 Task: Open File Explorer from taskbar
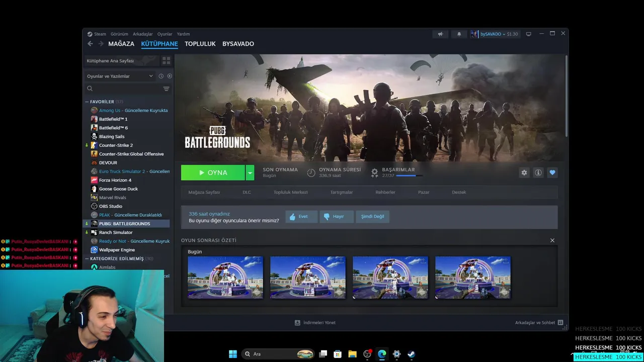[x=352, y=354]
